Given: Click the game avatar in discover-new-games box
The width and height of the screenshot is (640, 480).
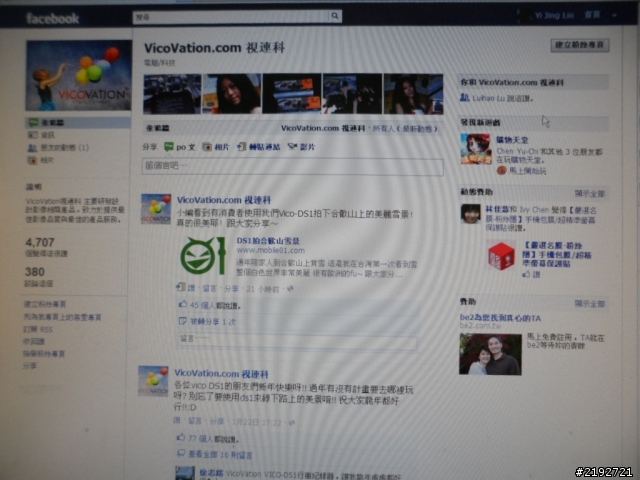Looking at the screenshot, I should click(x=476, y=149).
